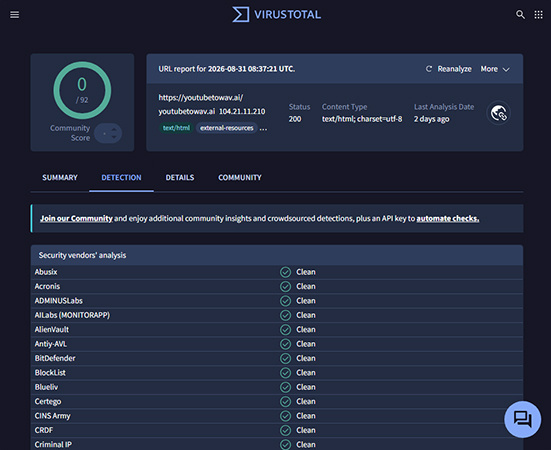The width and height of the screenshot is (551, 450).
Task: Open the apps grid icon
Action: [x=538, y=14]
